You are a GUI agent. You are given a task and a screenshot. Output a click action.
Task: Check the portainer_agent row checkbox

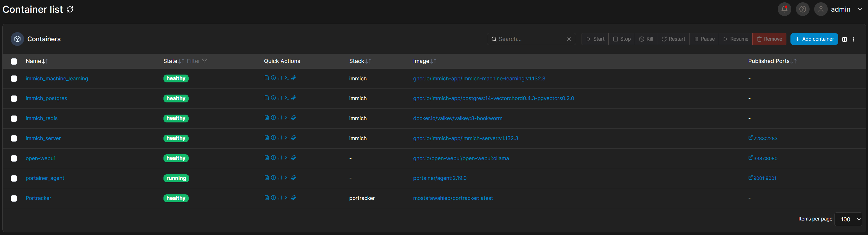[14, 178]
